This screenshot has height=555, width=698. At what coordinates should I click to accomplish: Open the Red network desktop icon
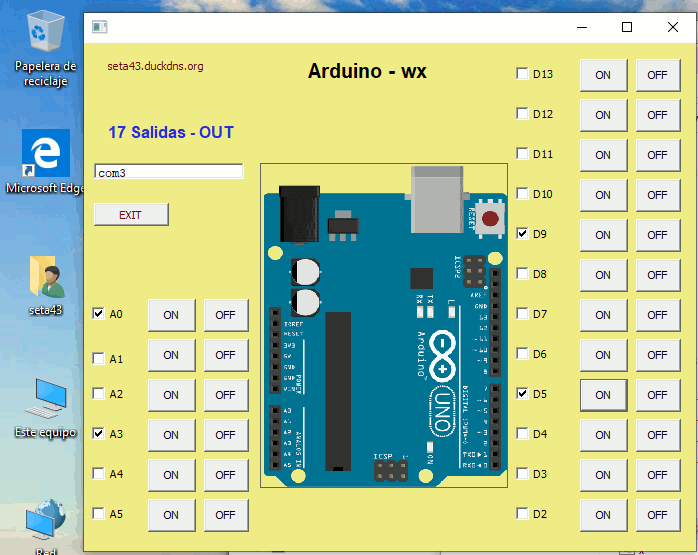[46, 526]
